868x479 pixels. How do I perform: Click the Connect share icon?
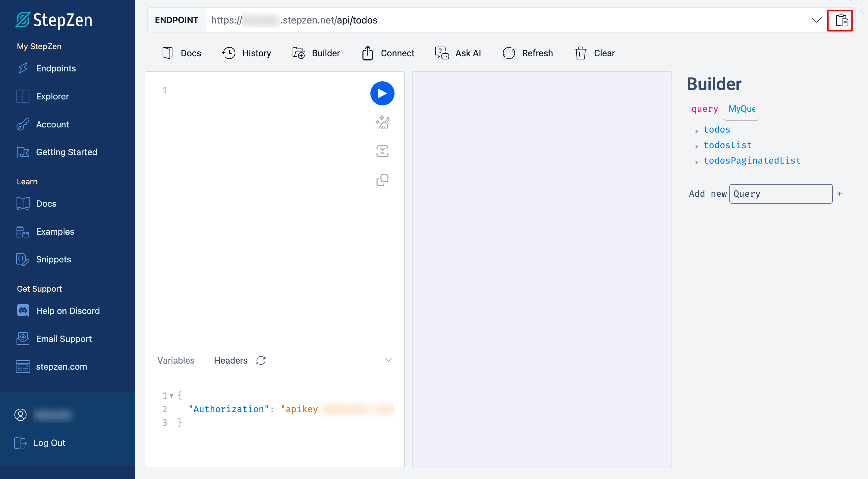pyautogui.click(x=367, y=53)
